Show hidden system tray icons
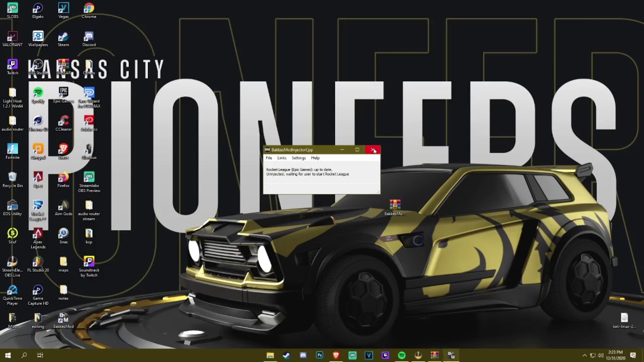644x362 pixels. click(x=584, y=355)
